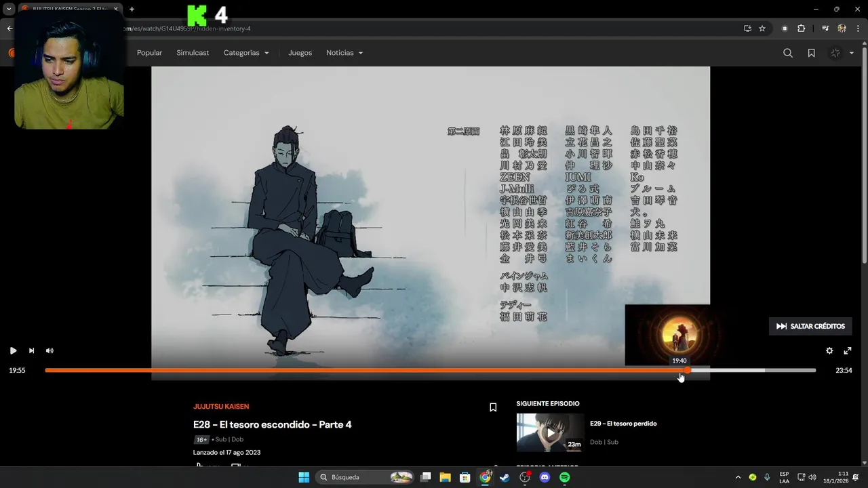The image size is (868, 488).
Task: Click the 16+ rating badge
Action: click(x=201, y=439)
